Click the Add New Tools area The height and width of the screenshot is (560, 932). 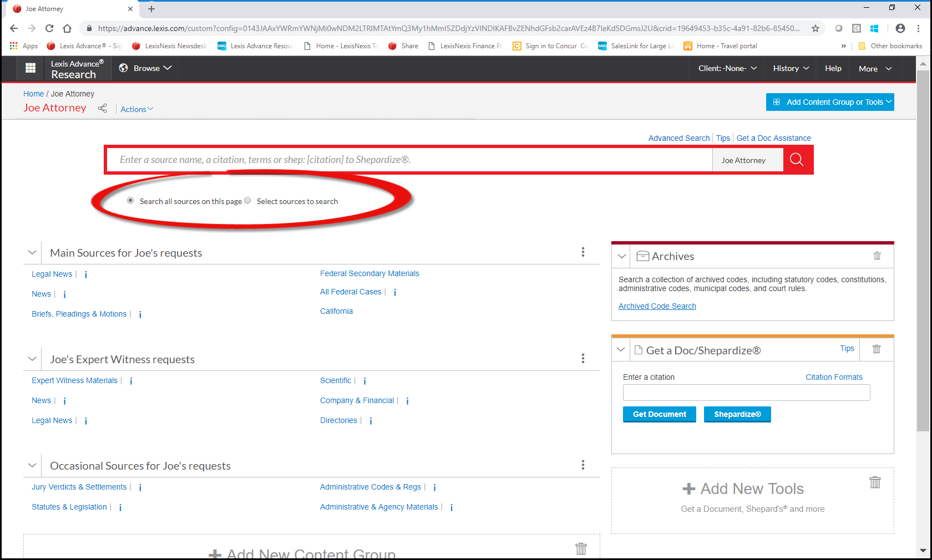coord(752,500)
